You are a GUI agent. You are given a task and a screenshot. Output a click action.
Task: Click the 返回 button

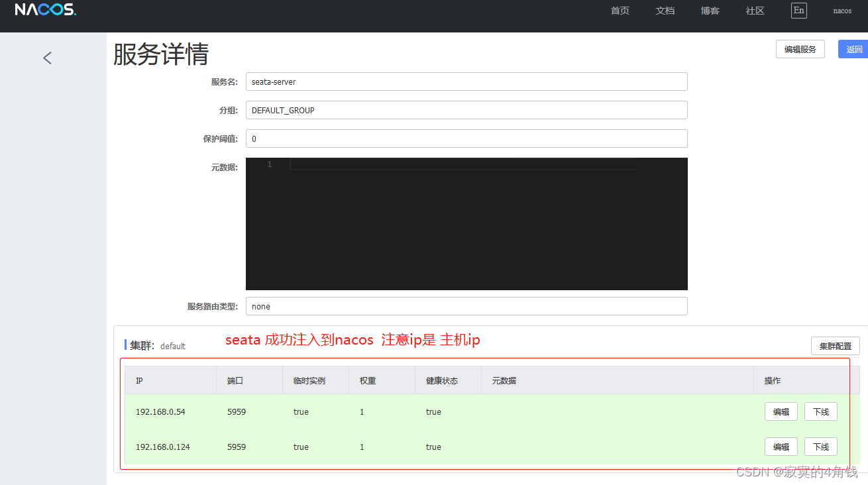coord(853,49)
